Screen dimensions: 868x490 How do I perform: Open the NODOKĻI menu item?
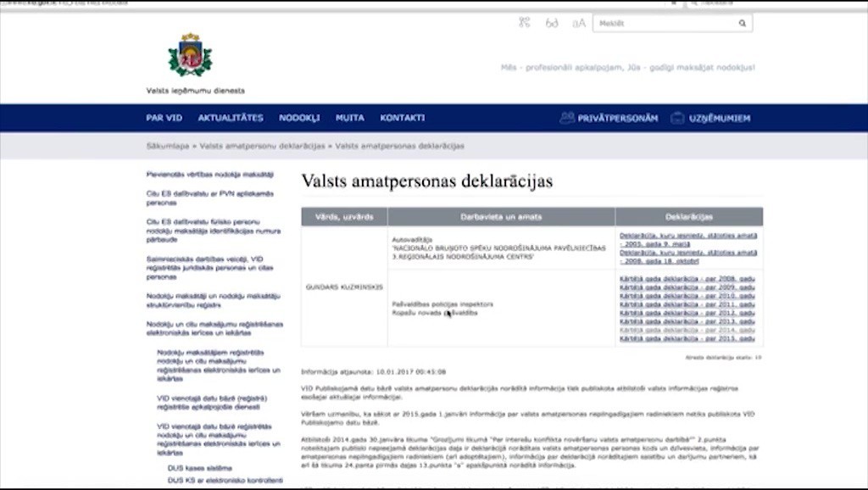click(x=299, y=118)
